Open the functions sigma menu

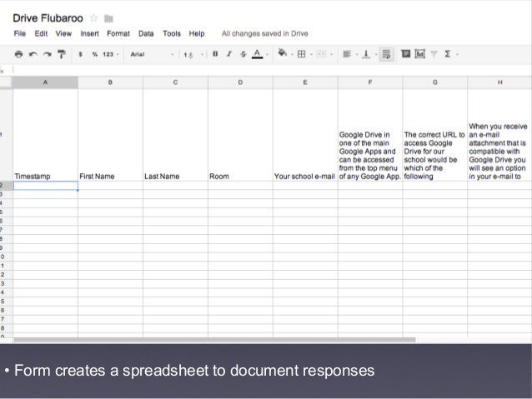[x=448, y=54]
